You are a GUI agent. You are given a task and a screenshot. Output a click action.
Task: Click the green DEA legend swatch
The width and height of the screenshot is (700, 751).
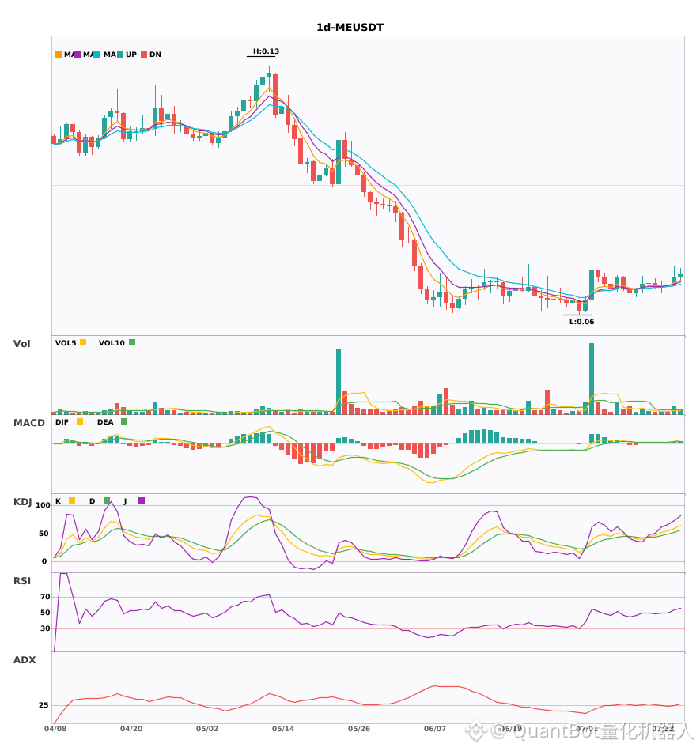[x=124, y=421]
